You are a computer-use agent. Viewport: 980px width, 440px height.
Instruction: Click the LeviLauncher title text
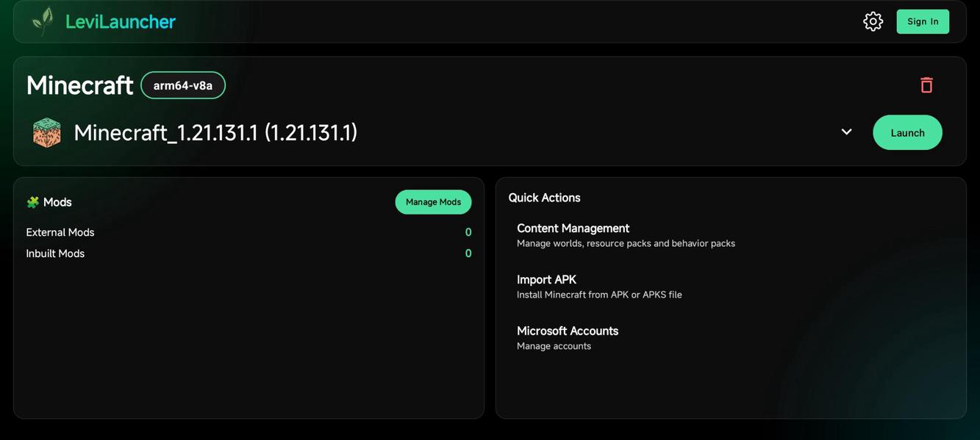click(119, 20)
